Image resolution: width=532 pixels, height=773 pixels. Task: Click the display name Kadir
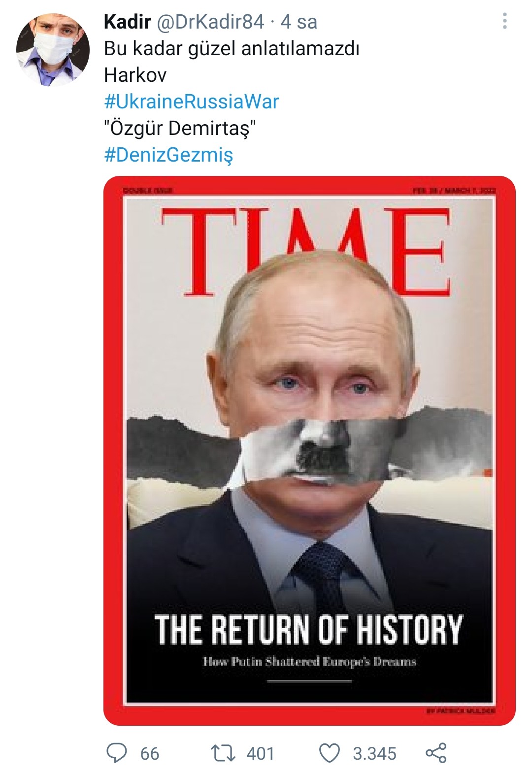click(x=127, y=22)
